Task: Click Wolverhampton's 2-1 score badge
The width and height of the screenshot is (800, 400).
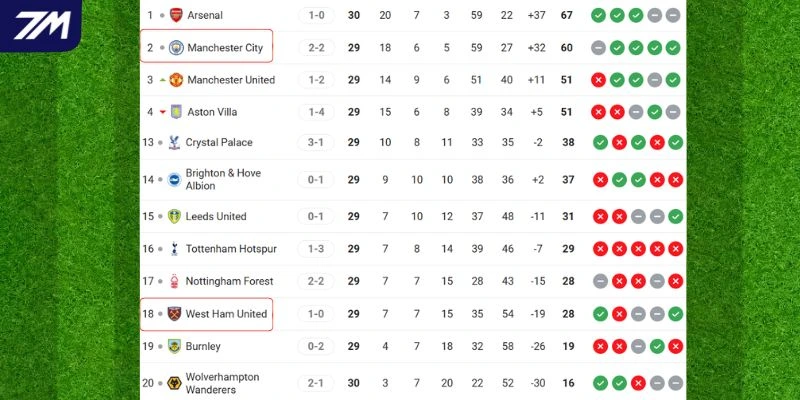Action: pos(316,383)
